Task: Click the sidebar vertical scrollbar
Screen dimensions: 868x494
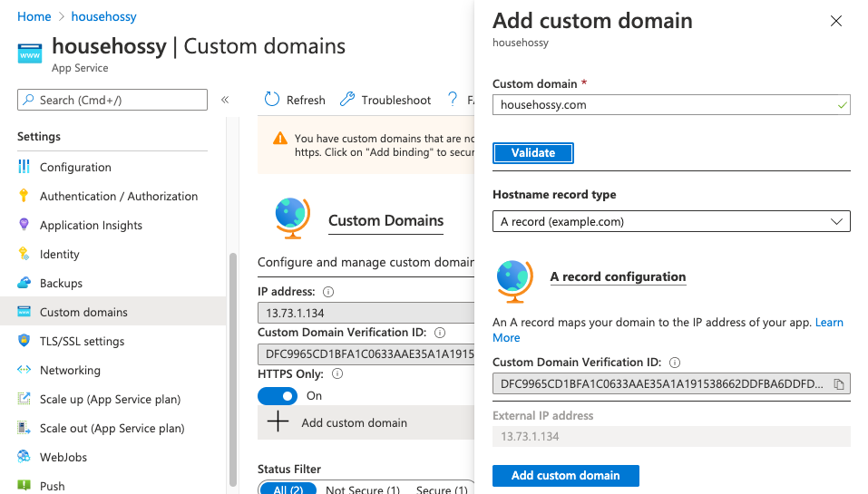Action: [x=233, y=369]
